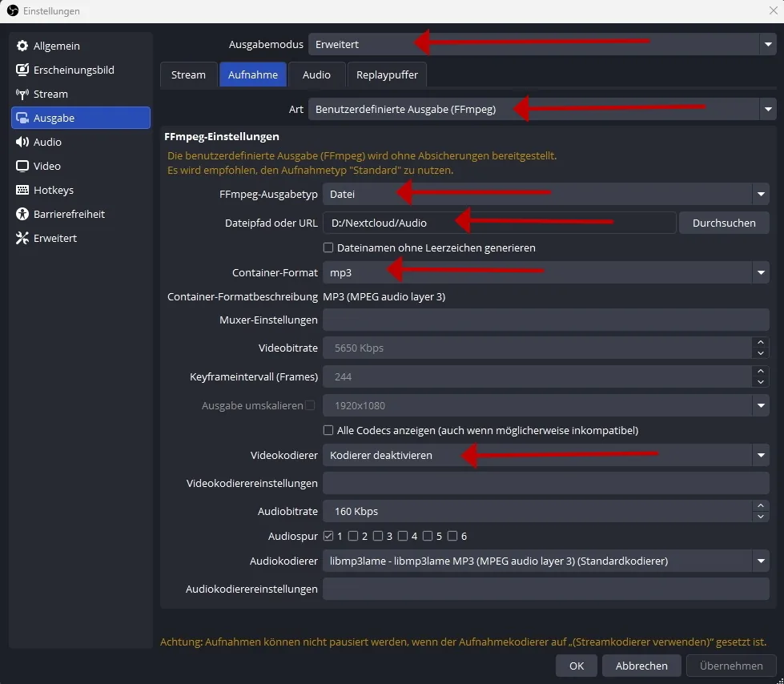Expand FFmpeg-Ausgabetyp dropdown
The height and width of the screenshot is (684, 784).
545,194
